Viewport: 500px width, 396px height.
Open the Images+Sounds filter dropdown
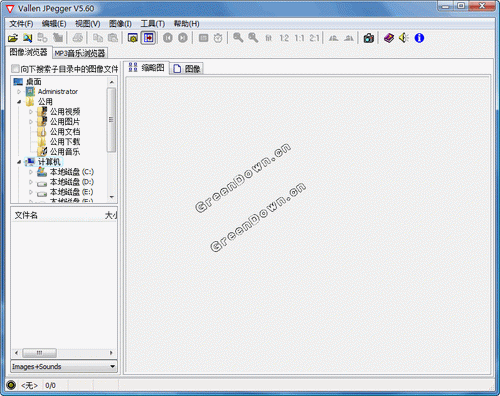pos(113,366)
